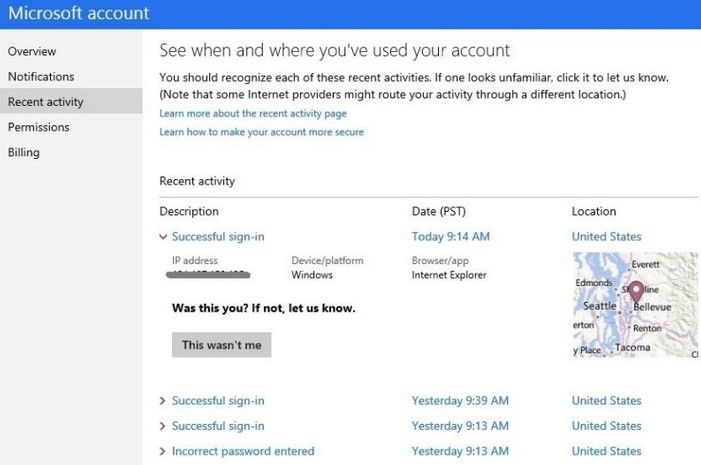Image resolution: width=701 pixels, height=465 pixels.
Task: Click the 'This wasn't me' button
Action: (x=221, y=345)
